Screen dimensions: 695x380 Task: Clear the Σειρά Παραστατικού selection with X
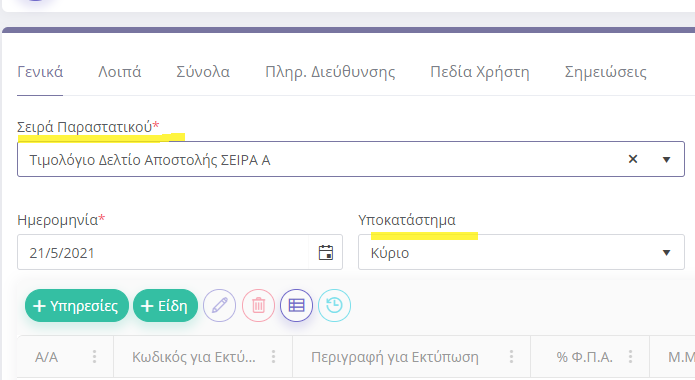[633, 159]
